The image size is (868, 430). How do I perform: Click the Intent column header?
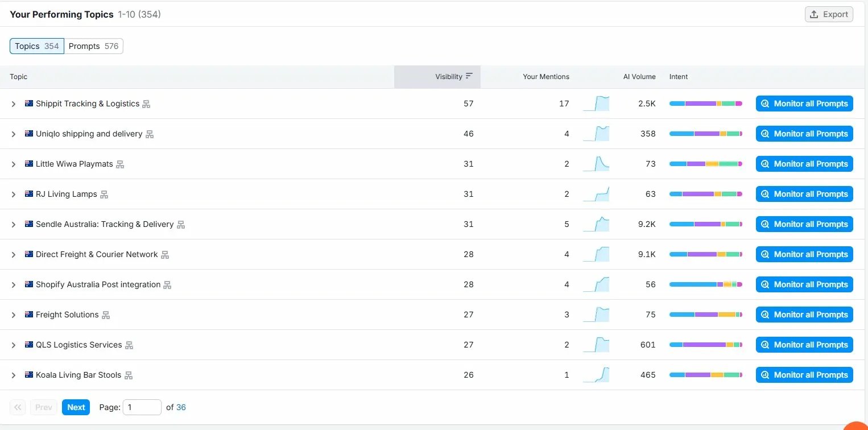[679, 77]
